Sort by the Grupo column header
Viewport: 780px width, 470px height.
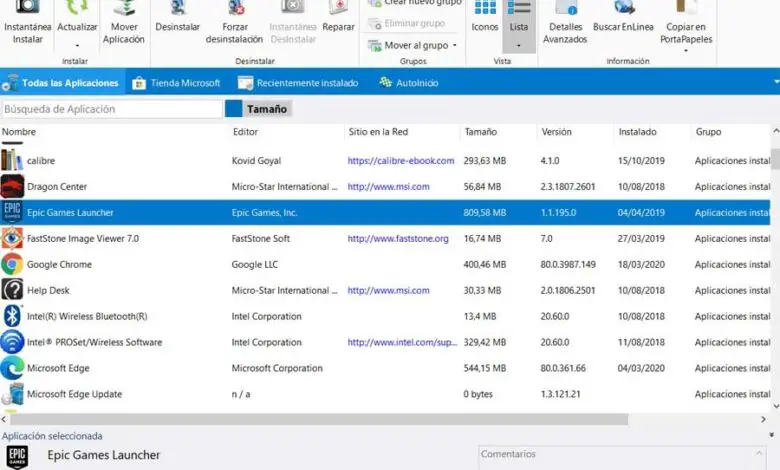coord(708,132)
